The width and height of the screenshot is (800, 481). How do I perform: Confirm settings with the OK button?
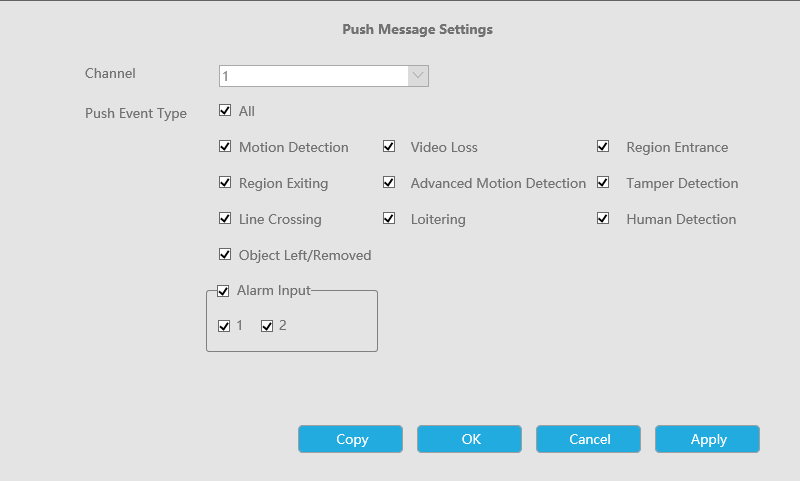(x=469, y=439)
